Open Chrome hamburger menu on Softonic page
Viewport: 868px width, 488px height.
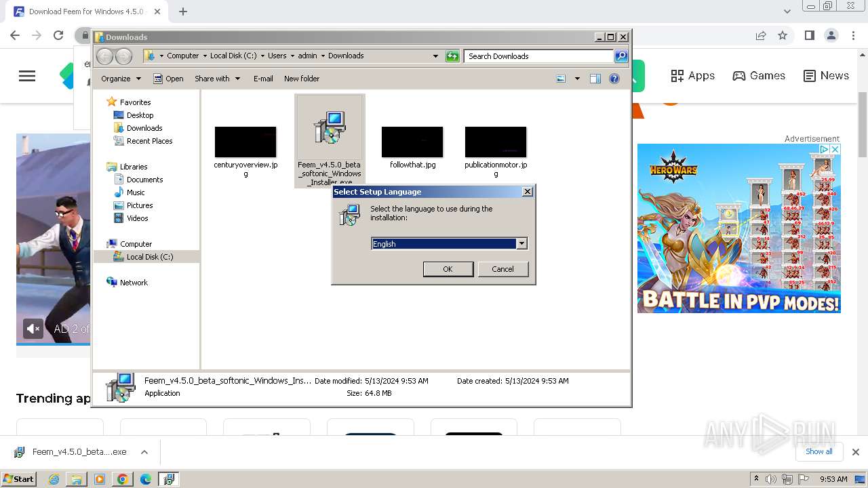click(x=27, y=76)
